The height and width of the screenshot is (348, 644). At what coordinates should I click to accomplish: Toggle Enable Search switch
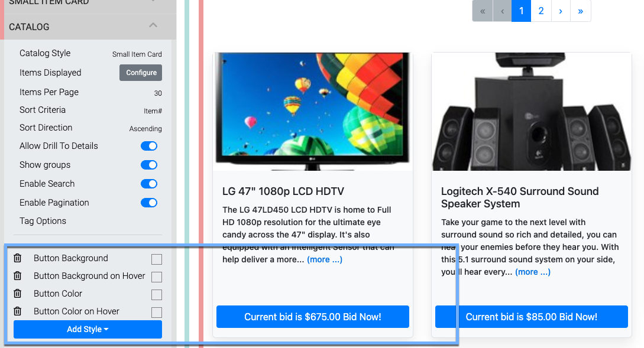point(149,184)
